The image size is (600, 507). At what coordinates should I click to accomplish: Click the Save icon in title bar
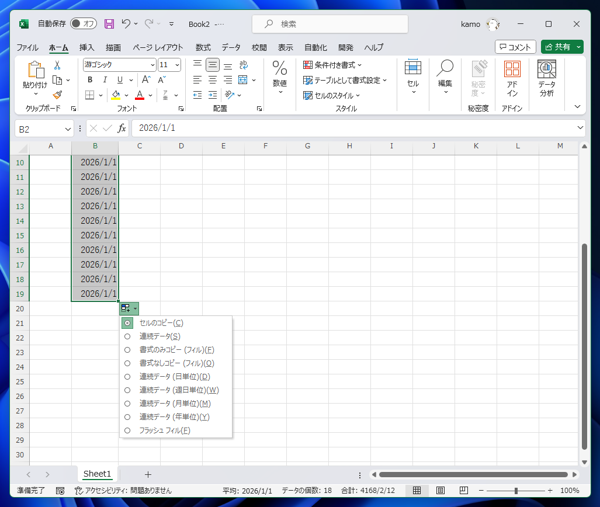(x=109, y=24)
